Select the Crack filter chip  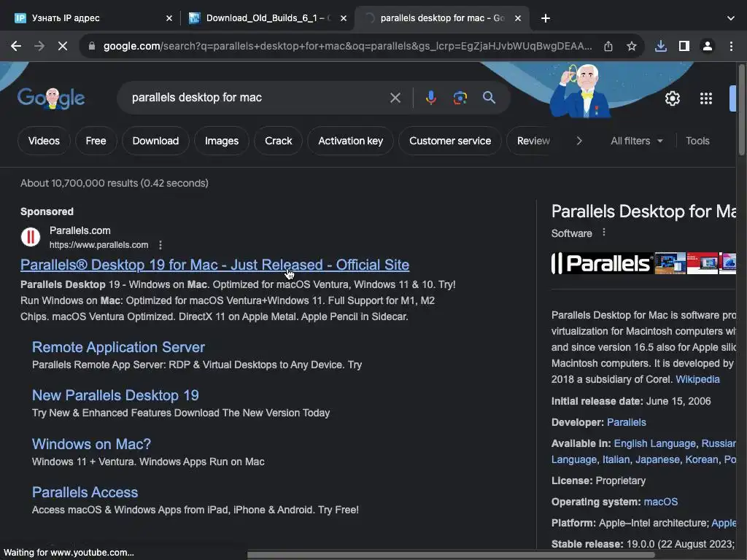point(278,141)
